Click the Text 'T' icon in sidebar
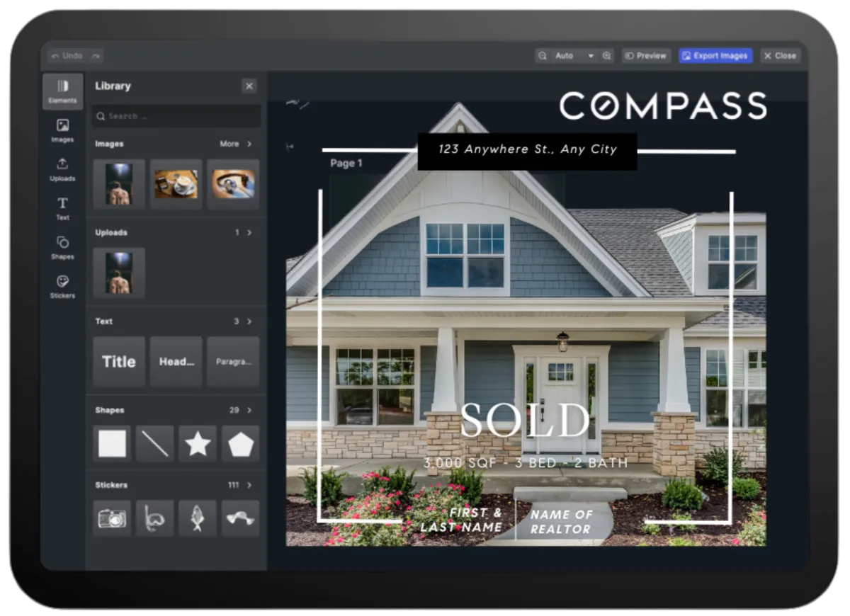850x616 pixels. click(x=62, y=203)
